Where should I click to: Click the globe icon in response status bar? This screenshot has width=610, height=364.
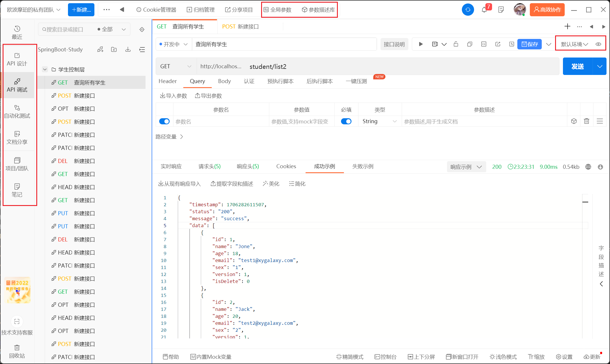coord(588,167)
